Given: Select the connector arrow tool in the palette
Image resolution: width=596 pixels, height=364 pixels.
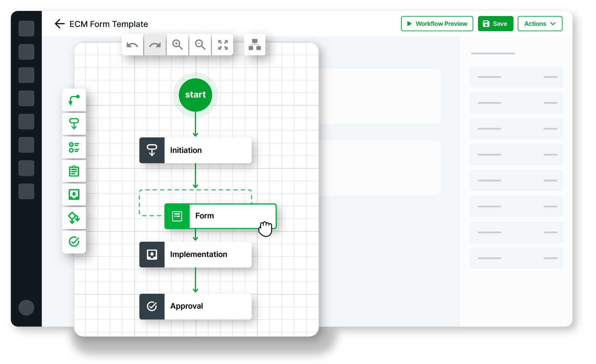Looking at the screenshot, I should coord(74,100).
